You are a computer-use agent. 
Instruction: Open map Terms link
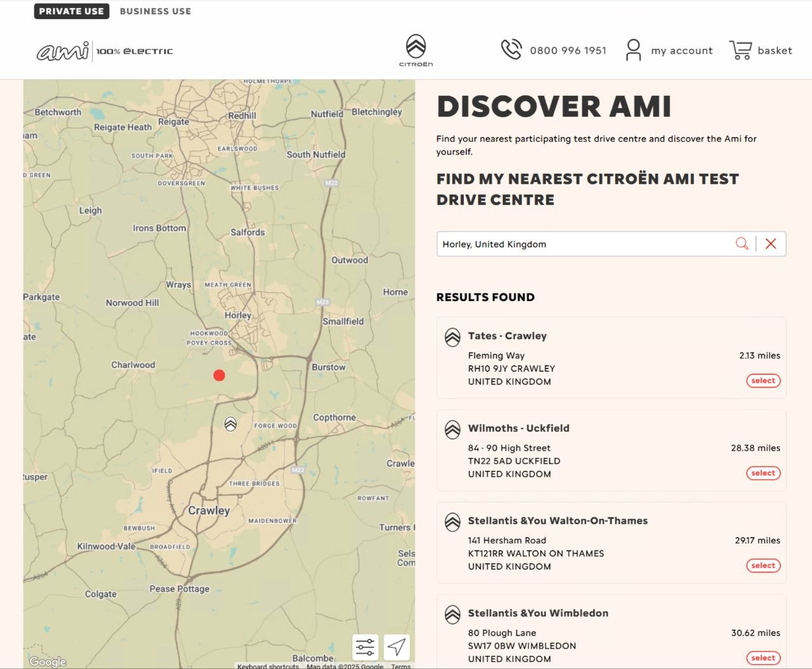click(401, 666)
